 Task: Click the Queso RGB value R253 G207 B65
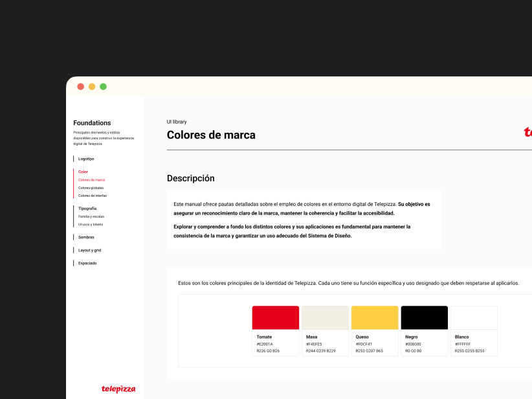(x=369, y=351)
